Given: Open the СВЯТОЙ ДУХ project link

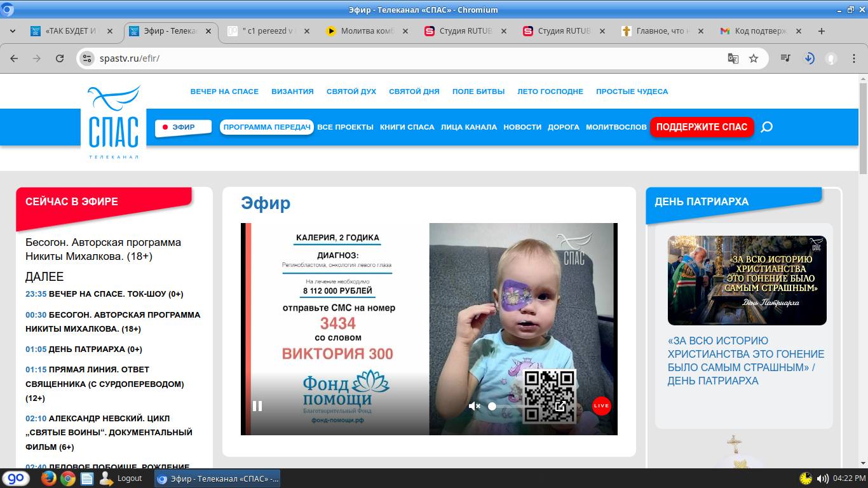Looking at the screenshot, I should 351,91.
